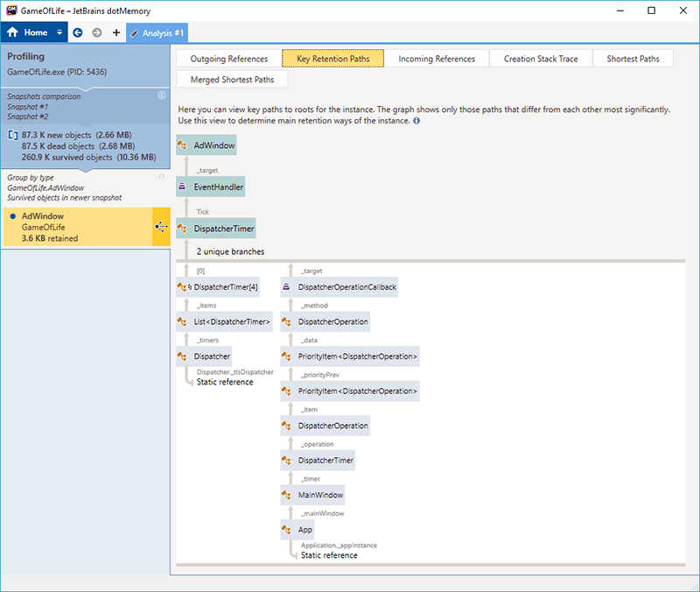Select the Incoming References tab
This screenshot has height=592, width=700.
click(x=437, y=59)
